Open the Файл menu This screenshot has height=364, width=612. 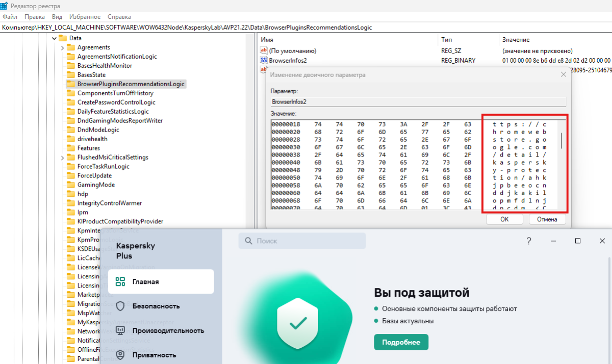coord(10,17)
